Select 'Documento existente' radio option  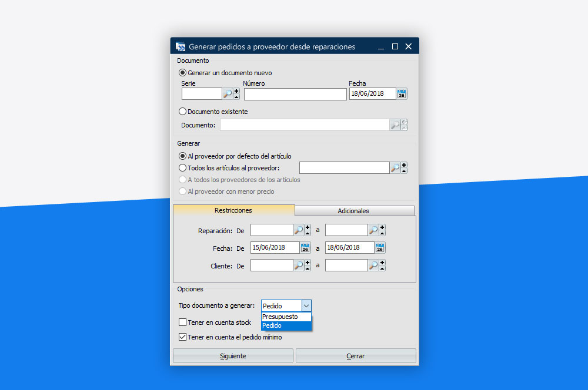pyautogui.click(x=182, y=112)
